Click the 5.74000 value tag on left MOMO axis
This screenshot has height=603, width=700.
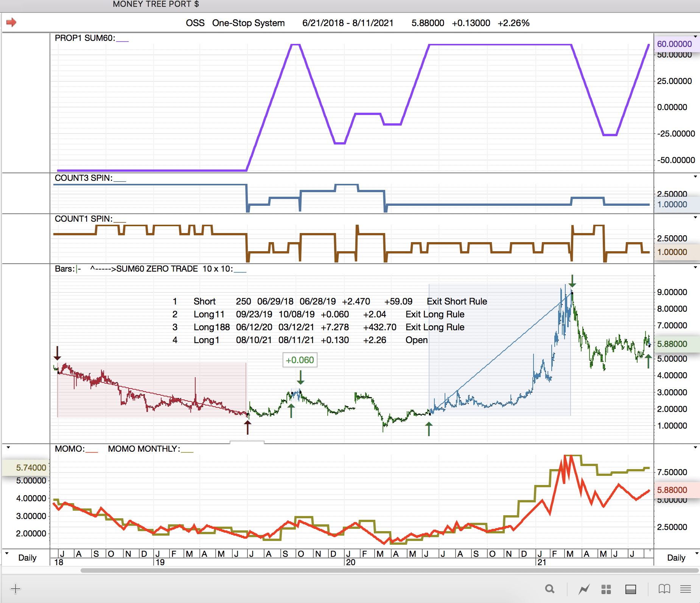(26, 468)
